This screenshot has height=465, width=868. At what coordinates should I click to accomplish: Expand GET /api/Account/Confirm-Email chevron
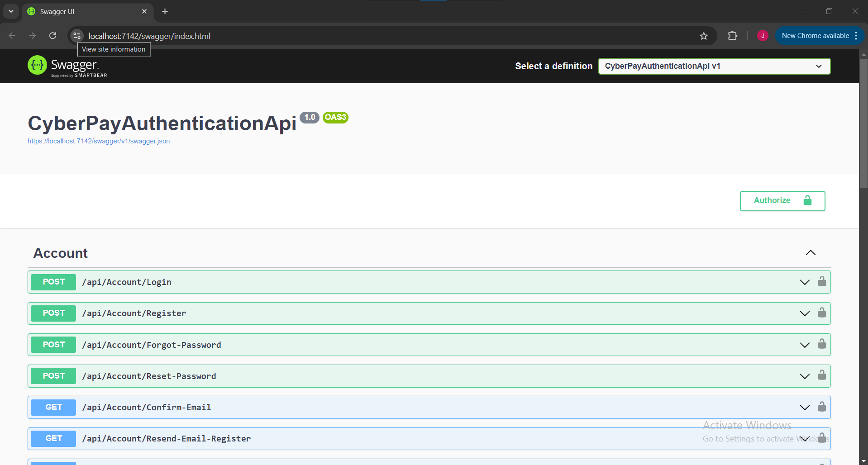point(805,408)
